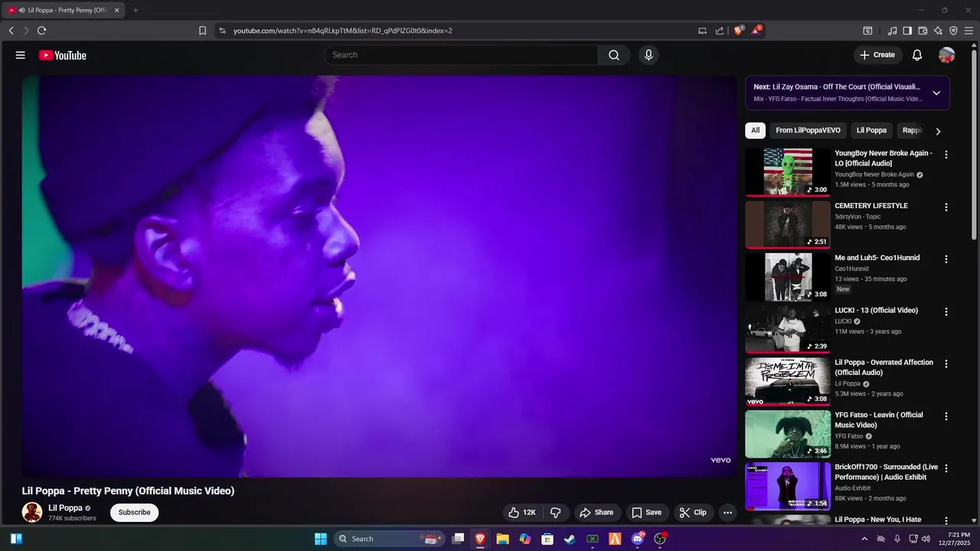980x551 pixels.
Task: Play the LUCKI - 13 thumbnail
Action: point(788,329)
